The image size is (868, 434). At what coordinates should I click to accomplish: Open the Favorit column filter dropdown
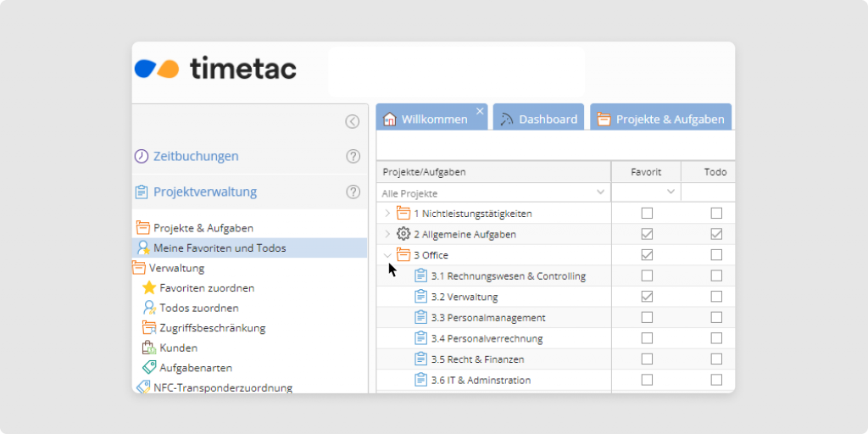[x=670, y=192]
